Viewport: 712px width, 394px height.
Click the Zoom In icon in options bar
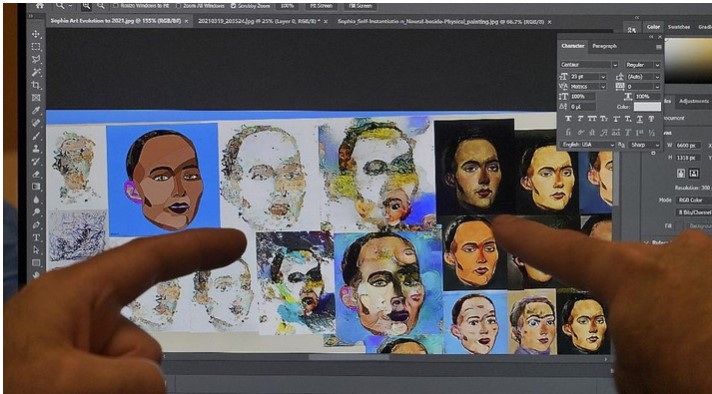[86, 6]
